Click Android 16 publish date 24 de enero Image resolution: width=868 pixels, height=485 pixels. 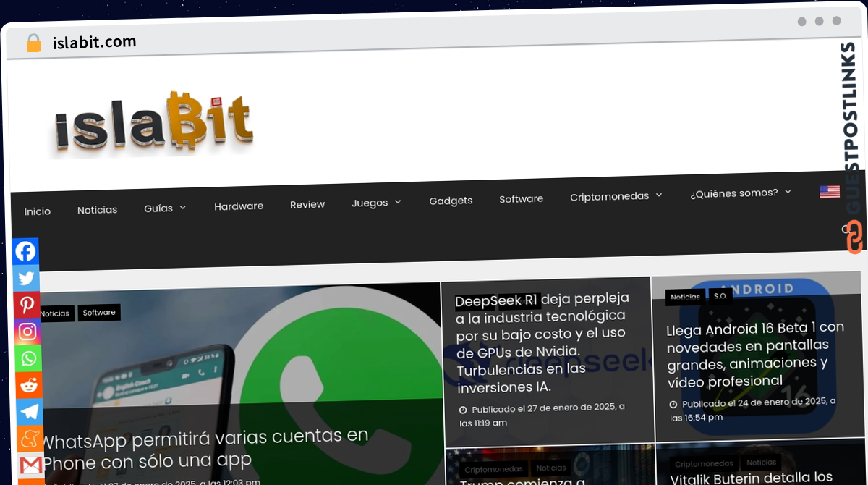tap(752, 410)
